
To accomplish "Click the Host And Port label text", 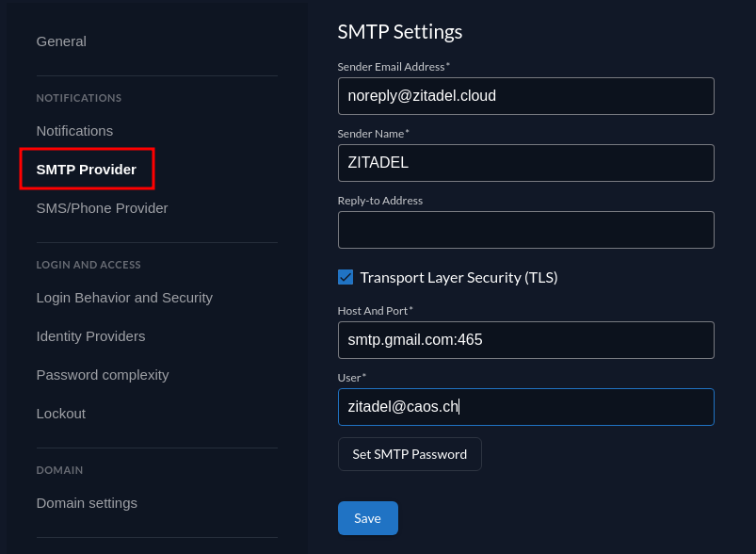I will tap(375, 310).
